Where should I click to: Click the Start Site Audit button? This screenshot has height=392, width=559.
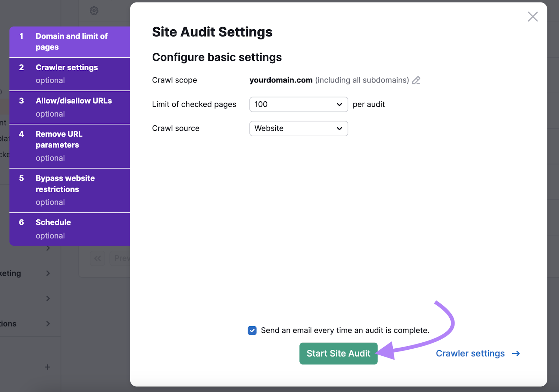point(338,353)
